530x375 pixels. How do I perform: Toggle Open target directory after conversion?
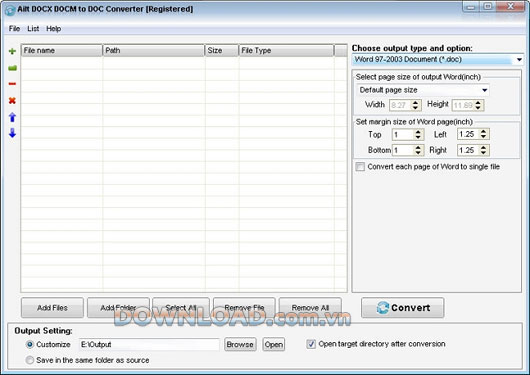pos(311,344)
